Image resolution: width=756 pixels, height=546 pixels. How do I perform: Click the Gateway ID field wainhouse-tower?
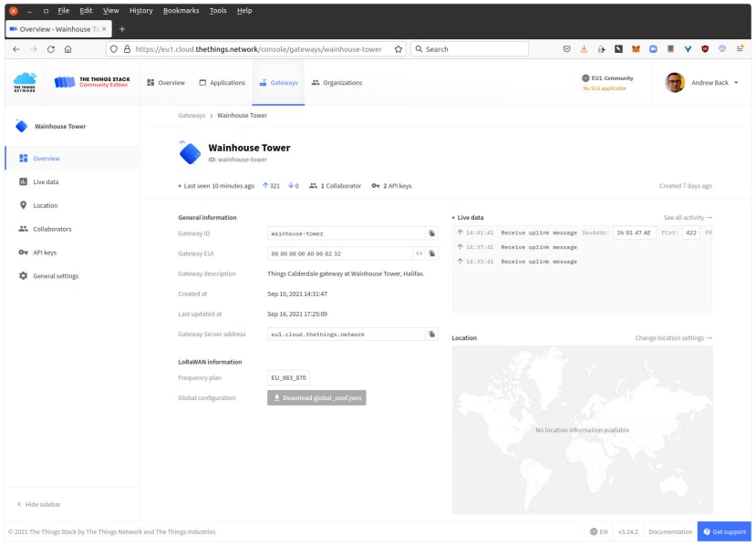pos(347,233)
